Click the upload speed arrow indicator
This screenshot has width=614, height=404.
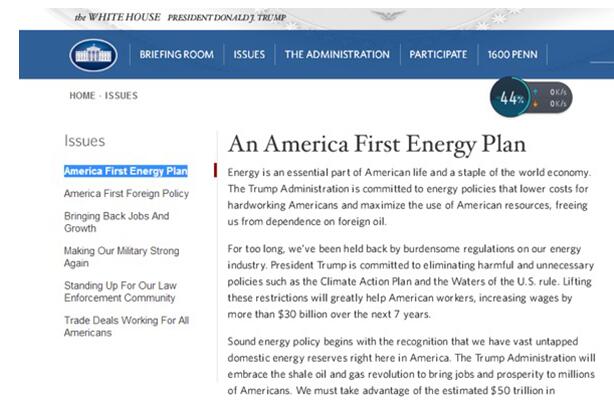click(x=535, y=92)
